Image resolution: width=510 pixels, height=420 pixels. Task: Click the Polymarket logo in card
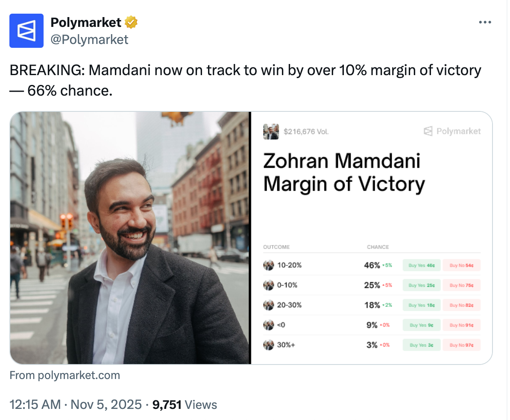click(x=452, y=131)
